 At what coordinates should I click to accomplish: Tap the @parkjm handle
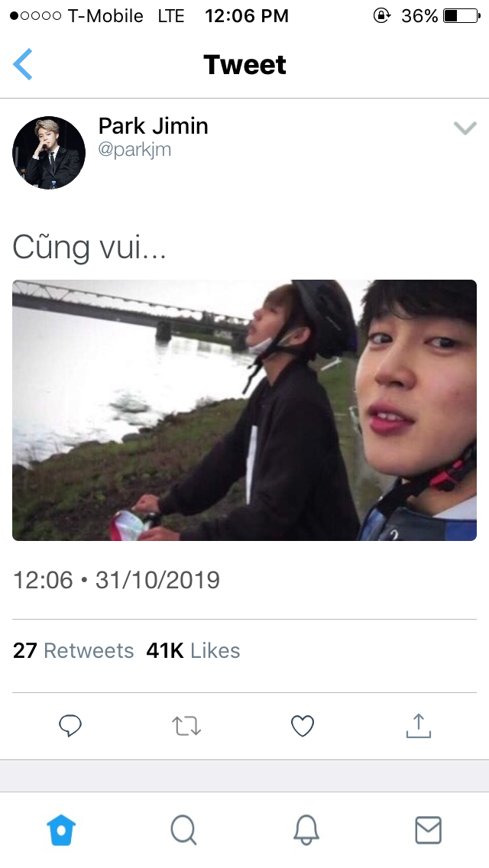134,150
